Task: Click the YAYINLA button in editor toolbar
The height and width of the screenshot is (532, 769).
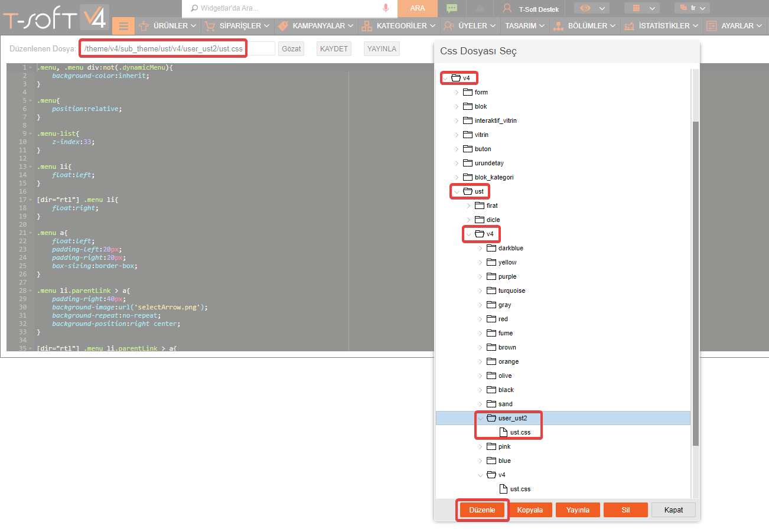Action: pos(382,48)
